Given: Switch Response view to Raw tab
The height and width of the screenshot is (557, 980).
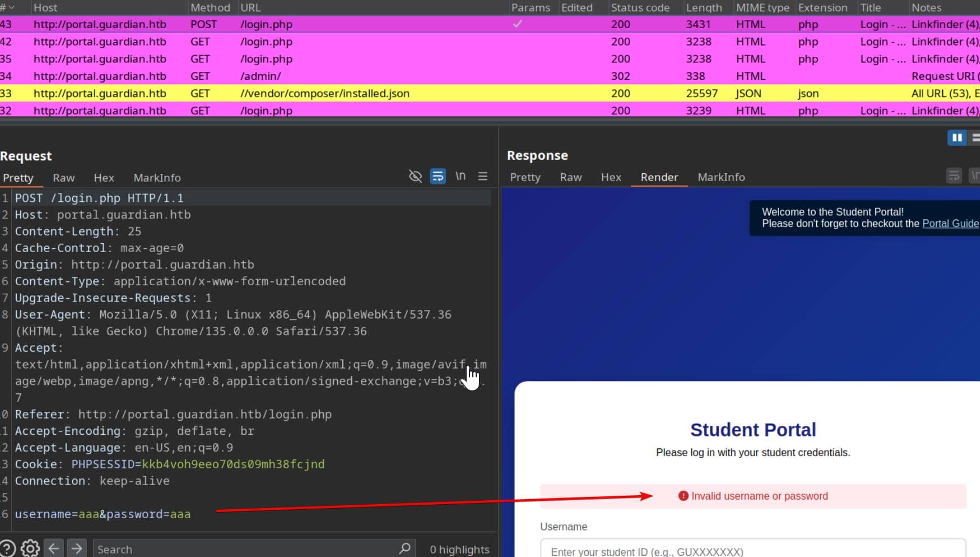Looking at the screenshot, I should tap(571, 177).
